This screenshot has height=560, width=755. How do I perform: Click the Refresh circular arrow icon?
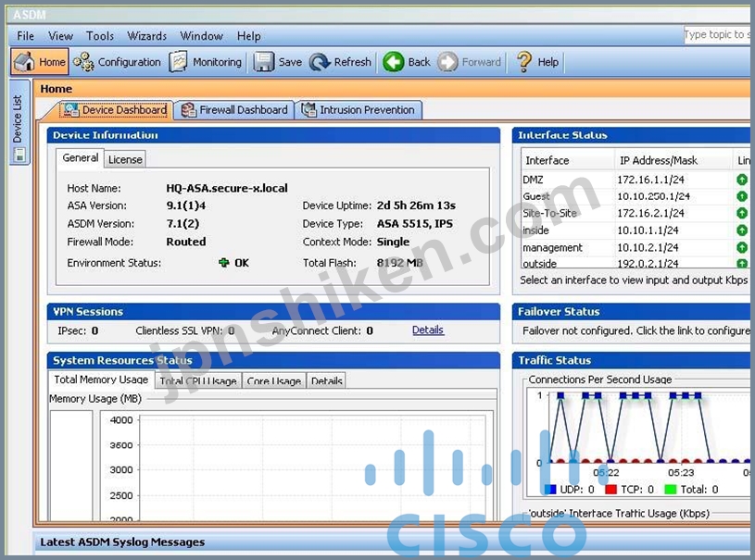pos(320,62)
